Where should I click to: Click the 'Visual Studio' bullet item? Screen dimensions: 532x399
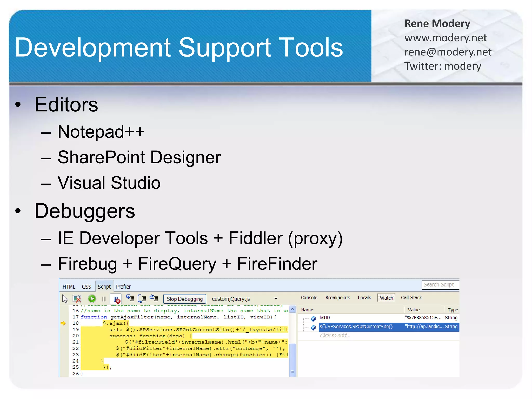click(109, 183)
